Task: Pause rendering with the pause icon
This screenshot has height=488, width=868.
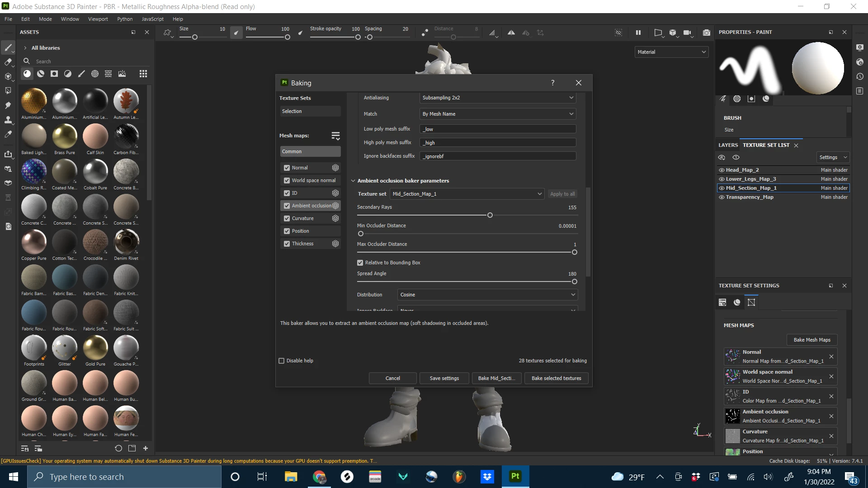Action: pyautogui.click(x=638, y=33)
